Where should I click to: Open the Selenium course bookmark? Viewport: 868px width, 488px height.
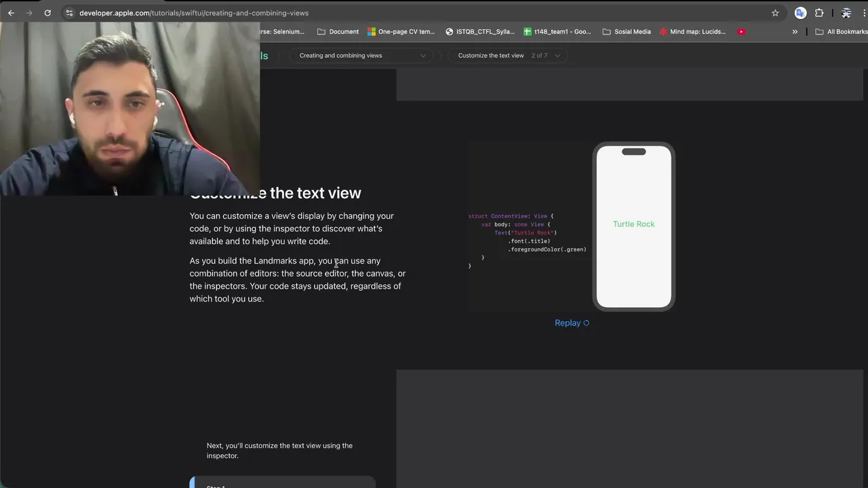click(282, 31)
